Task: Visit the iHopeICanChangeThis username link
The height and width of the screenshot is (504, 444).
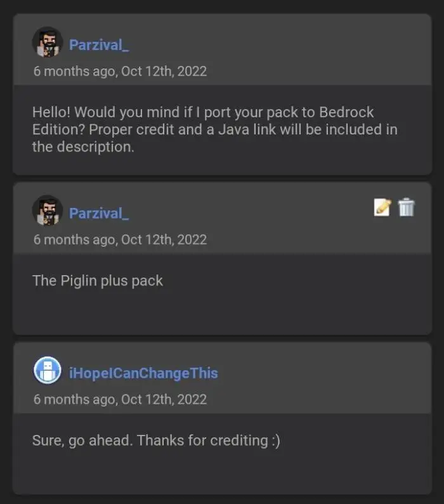Action: pyautogui.click(x=143, y=373)
